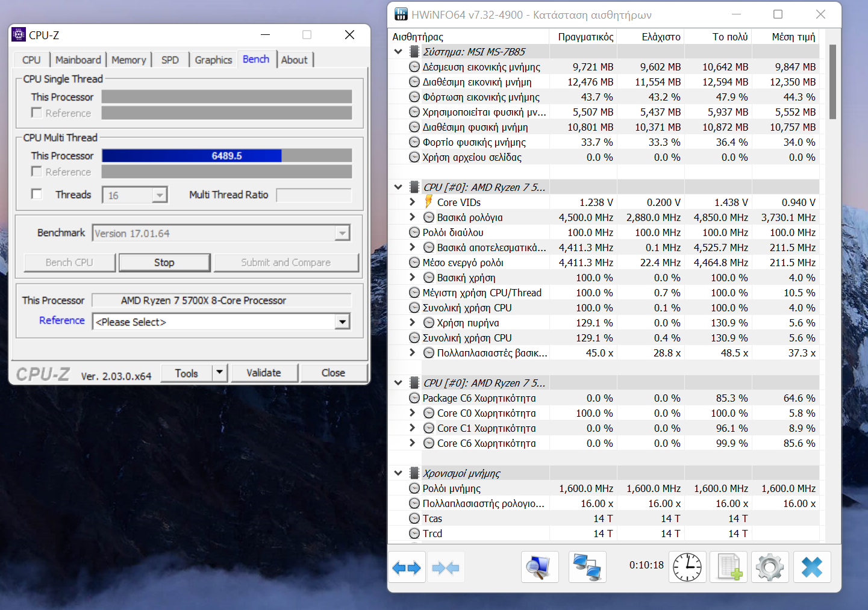
Task: Open the Threads count dropdown
Action: pyautogui.click(x=159, y=195)
